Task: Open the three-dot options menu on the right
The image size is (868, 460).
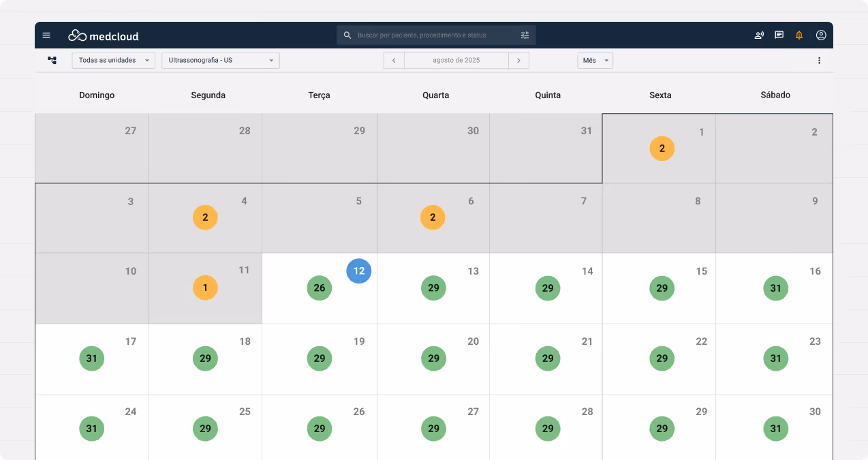Action: (x=819, y=60)
